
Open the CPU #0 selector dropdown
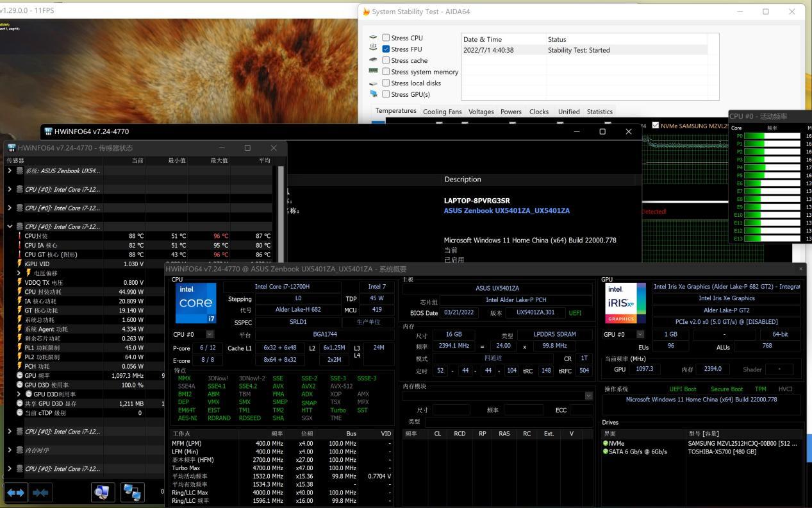210,334
